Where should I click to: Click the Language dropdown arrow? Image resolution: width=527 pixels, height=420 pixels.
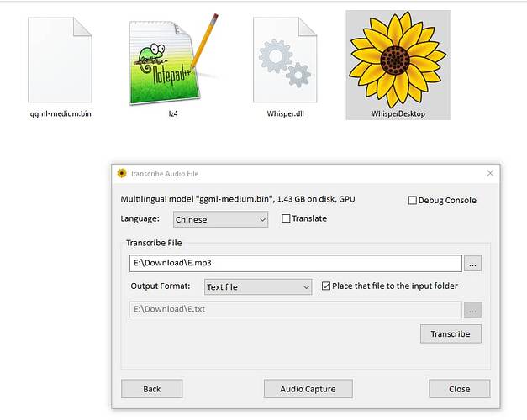[x=262, y=220]
